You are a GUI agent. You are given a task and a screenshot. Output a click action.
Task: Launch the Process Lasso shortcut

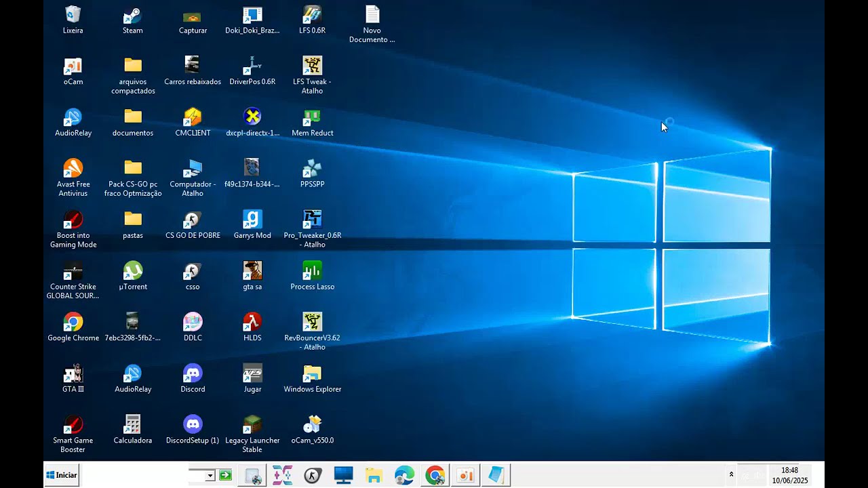312,277
